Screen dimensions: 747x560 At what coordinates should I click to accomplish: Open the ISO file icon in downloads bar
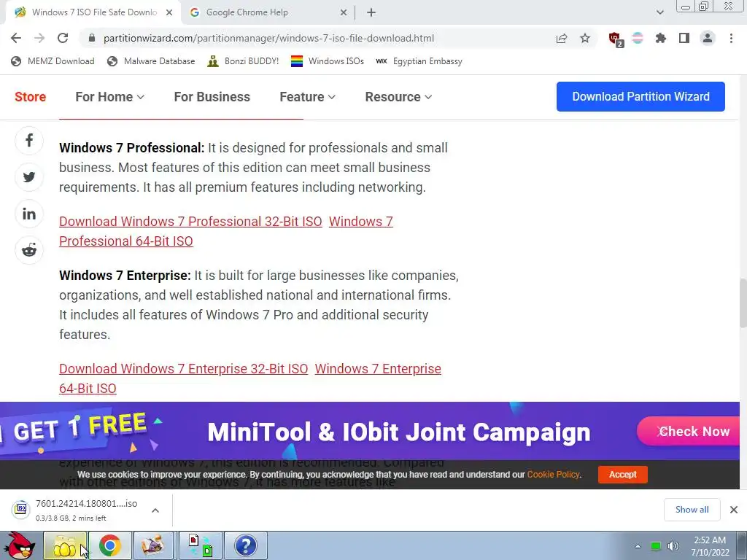20,510
